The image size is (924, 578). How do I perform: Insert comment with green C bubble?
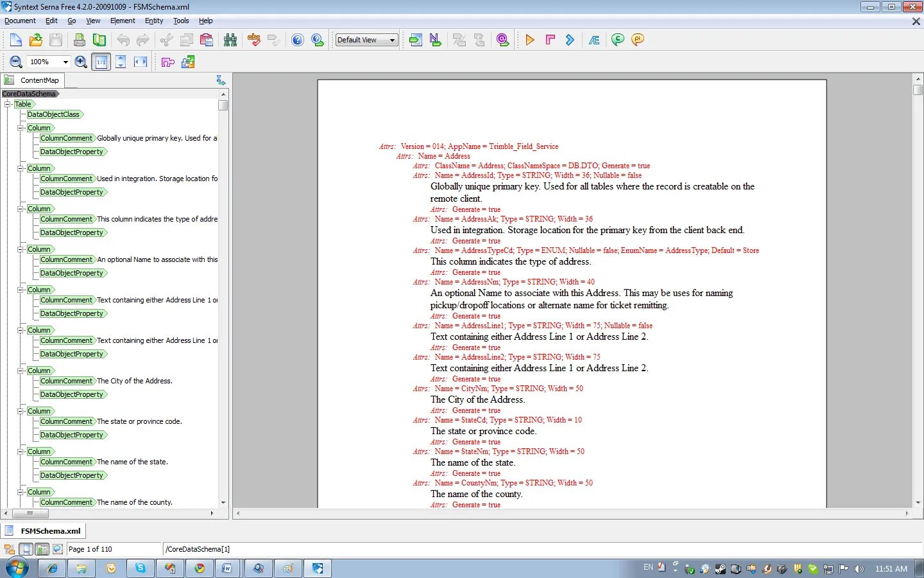(617, 40)
